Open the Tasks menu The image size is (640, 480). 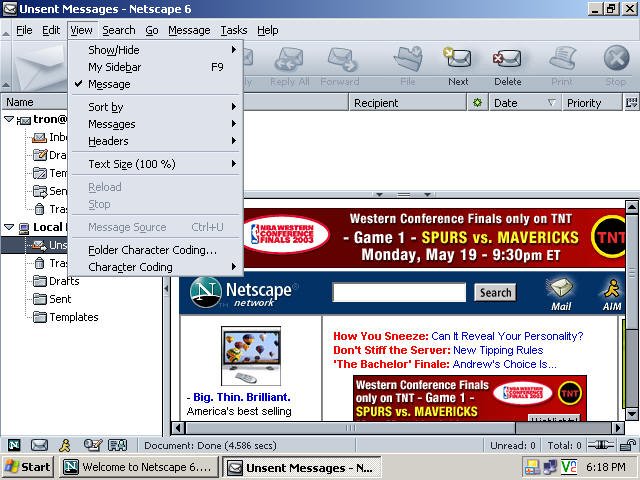234,30
